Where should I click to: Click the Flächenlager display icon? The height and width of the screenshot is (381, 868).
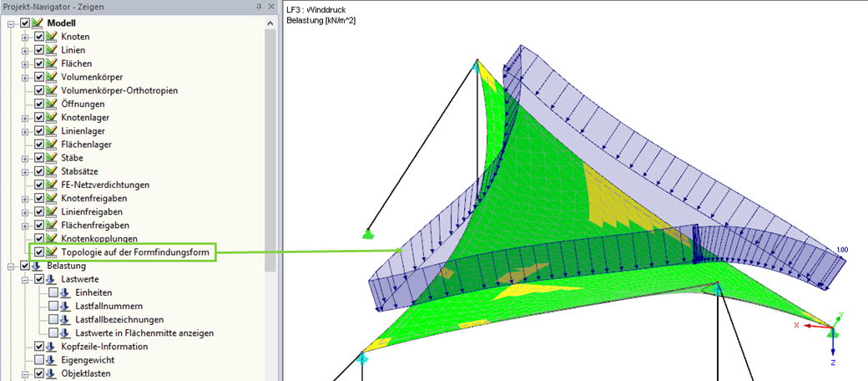(x=52, y=145)
